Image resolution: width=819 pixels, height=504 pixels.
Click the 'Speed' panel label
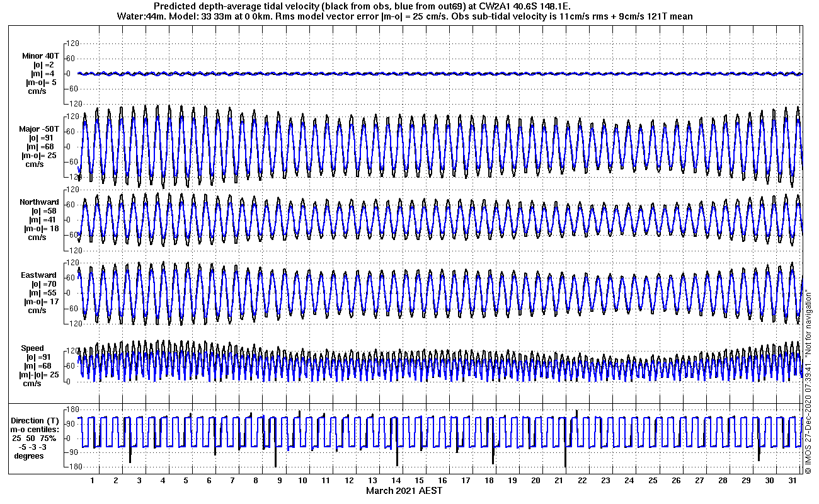click(33, 348)
